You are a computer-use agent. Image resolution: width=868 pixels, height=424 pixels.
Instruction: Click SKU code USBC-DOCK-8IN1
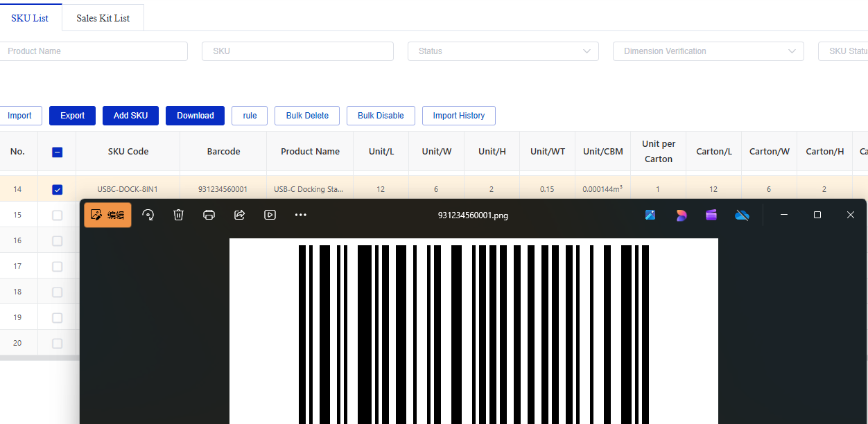coord(128,189)
